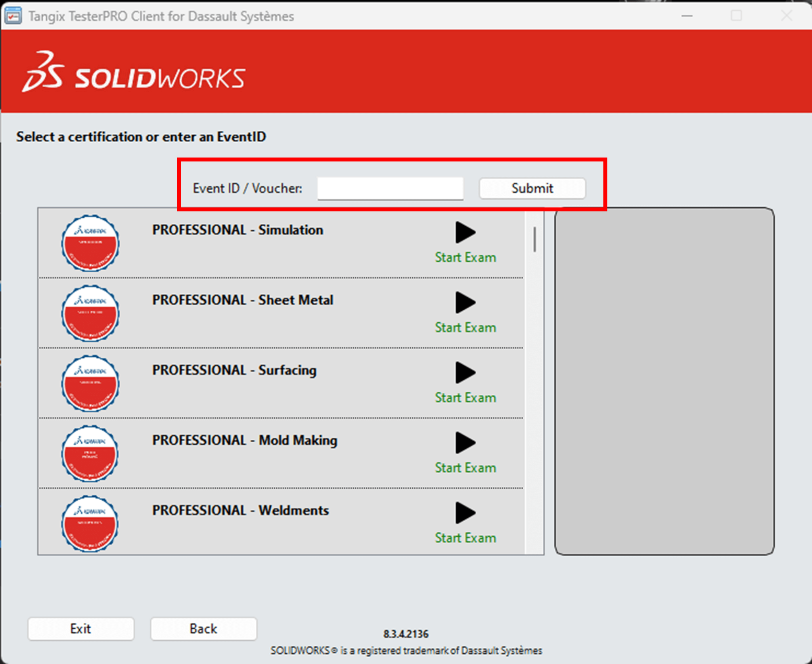812x664 pixels.
Task: Click inside the Event ID / Voucher field
Action: [x=390, y=188]
